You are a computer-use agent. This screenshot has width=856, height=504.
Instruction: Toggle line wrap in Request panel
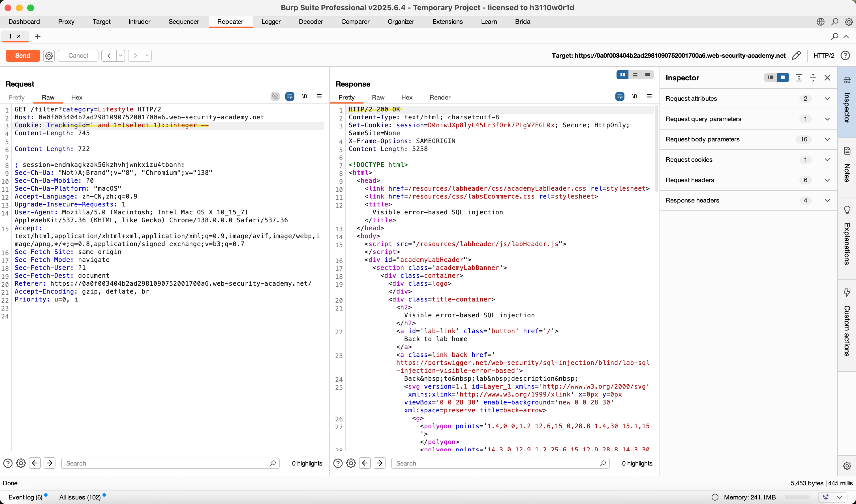click(x=290, y=96)
